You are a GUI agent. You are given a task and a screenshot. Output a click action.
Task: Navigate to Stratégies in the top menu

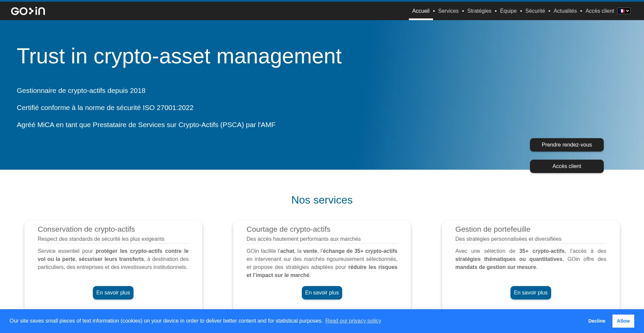pyautogui.click(x=479, y=11)
